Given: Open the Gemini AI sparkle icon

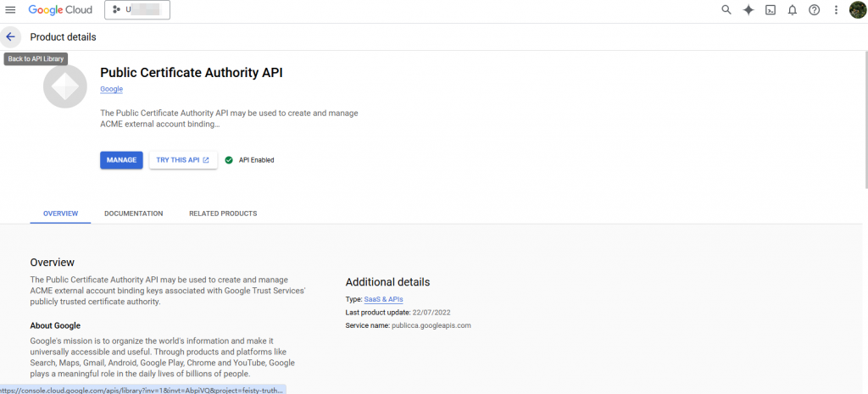Looking at the screenshot, I should tap(748, 10).
